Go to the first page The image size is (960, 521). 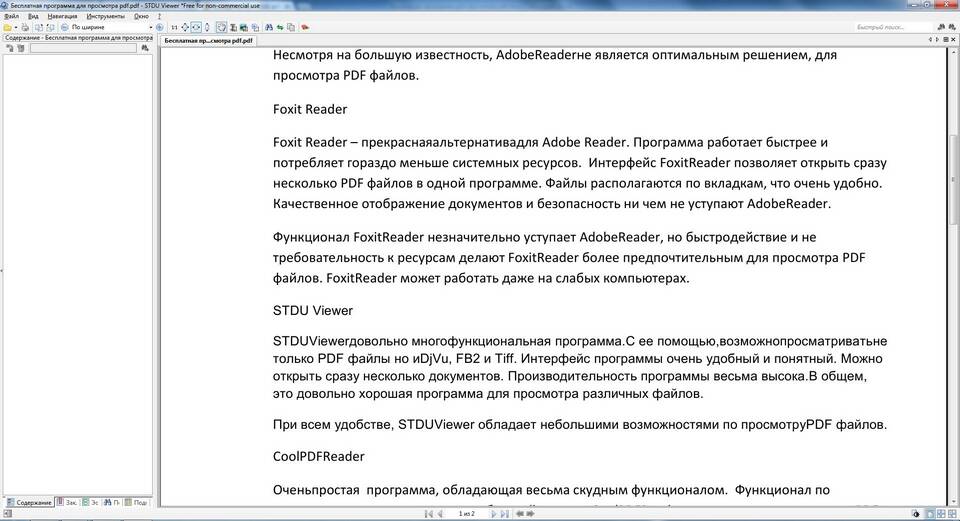[x=429, y=514]
